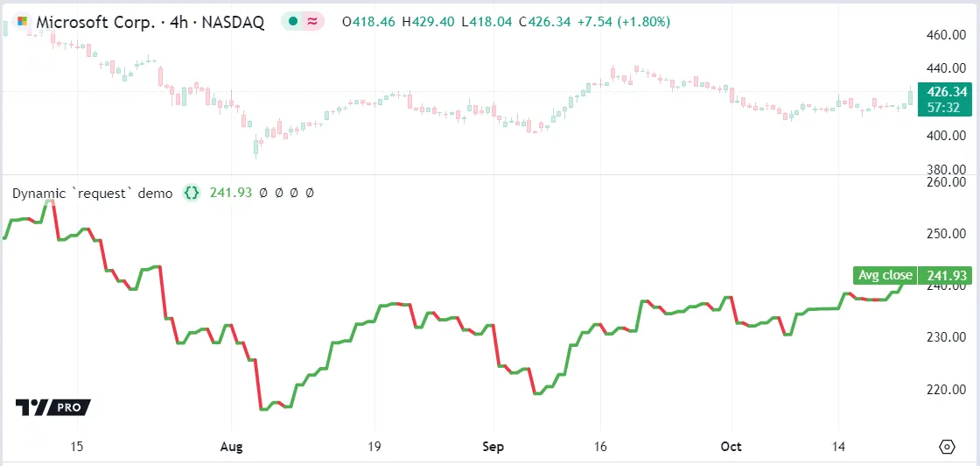Screen dimensions: 980x466
Task: Click the 460.00 level on price axis
Action: [x=946, y=35]
